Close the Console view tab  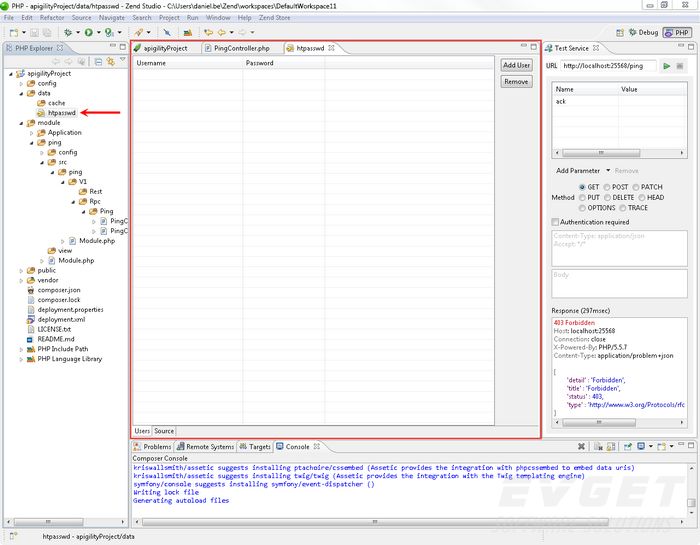317,446
